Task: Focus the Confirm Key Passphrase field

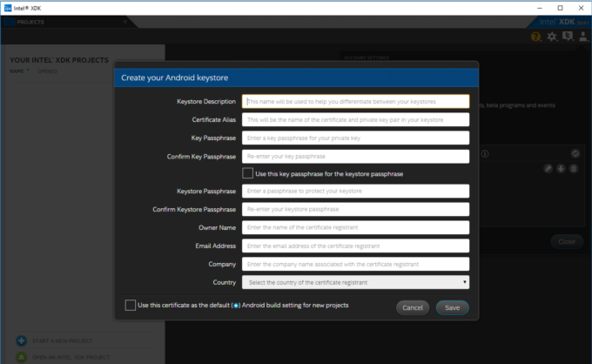Action: 356,157
